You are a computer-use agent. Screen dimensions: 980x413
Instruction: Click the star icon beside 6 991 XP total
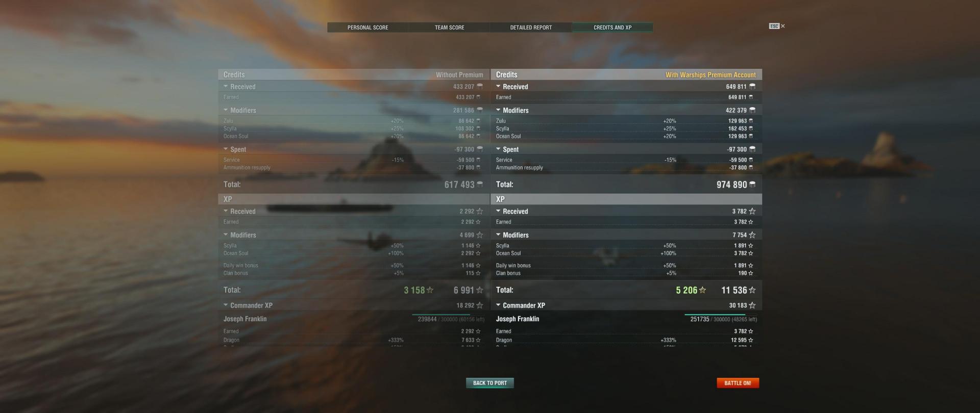(480, 290)
